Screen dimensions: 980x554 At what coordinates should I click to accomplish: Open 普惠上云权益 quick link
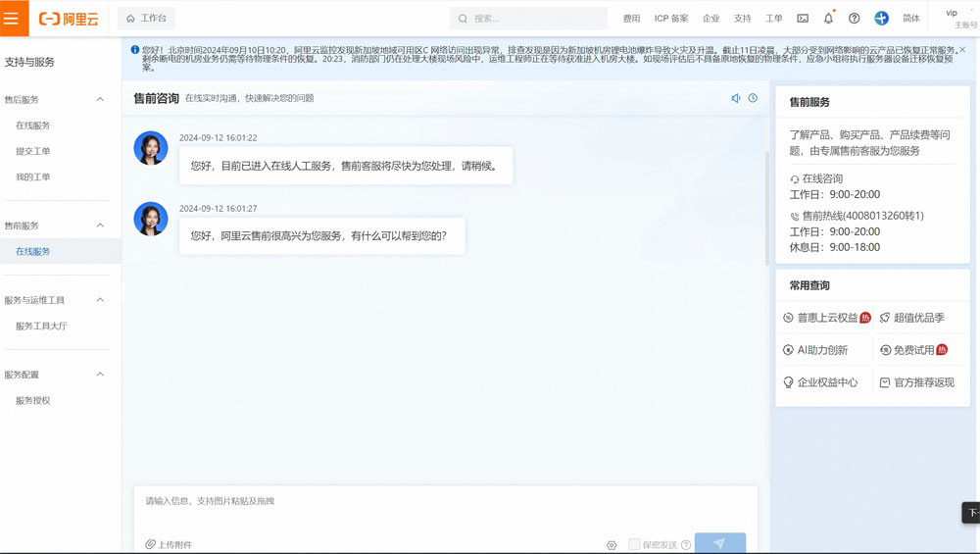(x=827, y=318)
